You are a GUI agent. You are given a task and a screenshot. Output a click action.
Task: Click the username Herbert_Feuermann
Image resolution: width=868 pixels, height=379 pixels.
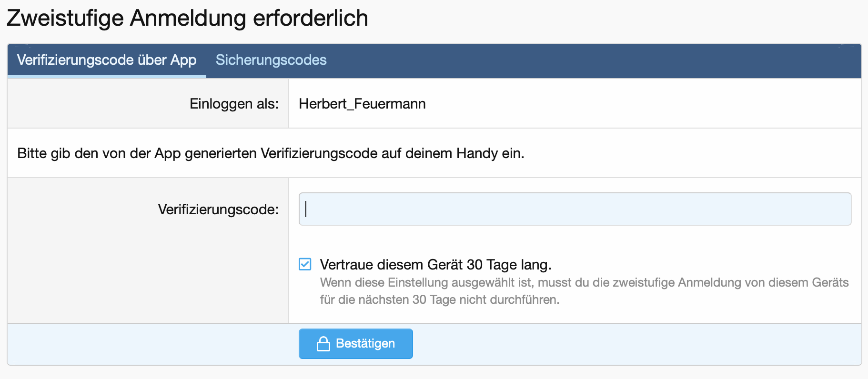(x=362, y=104)
